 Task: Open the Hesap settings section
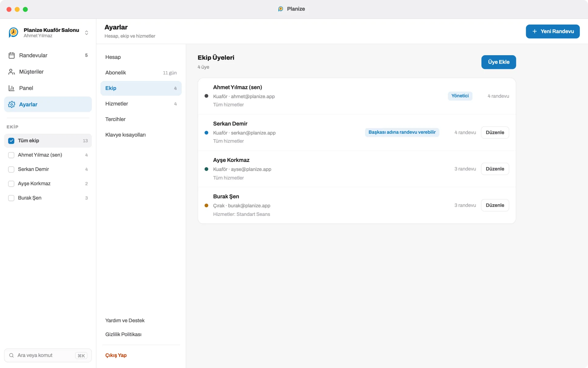(x=141, y=57)
